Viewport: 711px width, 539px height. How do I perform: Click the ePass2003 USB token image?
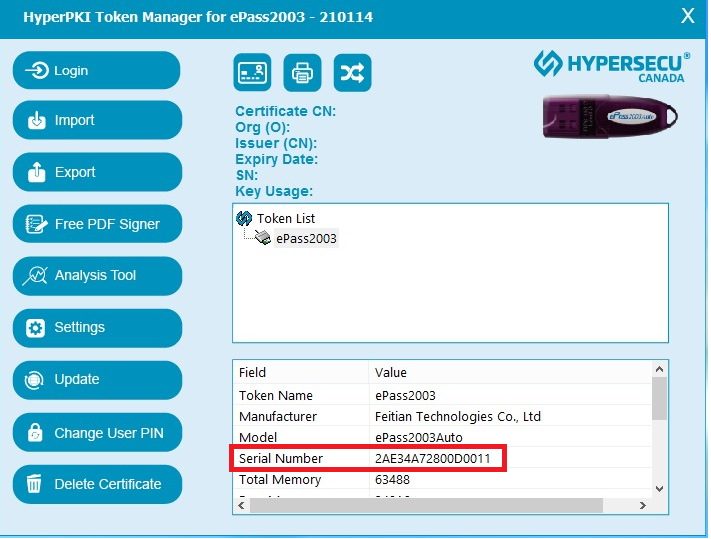point(610,117)
